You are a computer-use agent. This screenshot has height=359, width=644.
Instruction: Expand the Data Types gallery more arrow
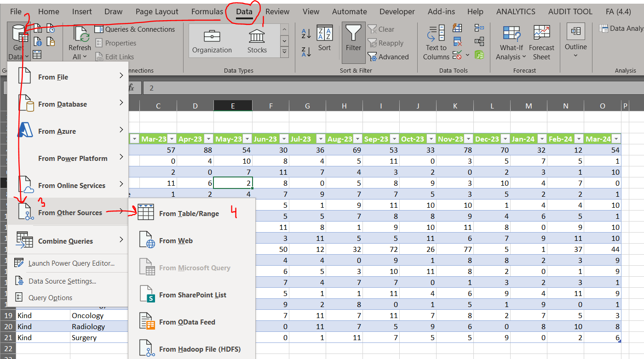(x=284, y=51)
